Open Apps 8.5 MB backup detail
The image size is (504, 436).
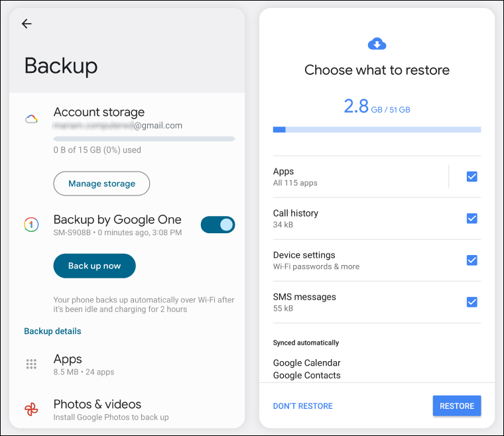127,364
